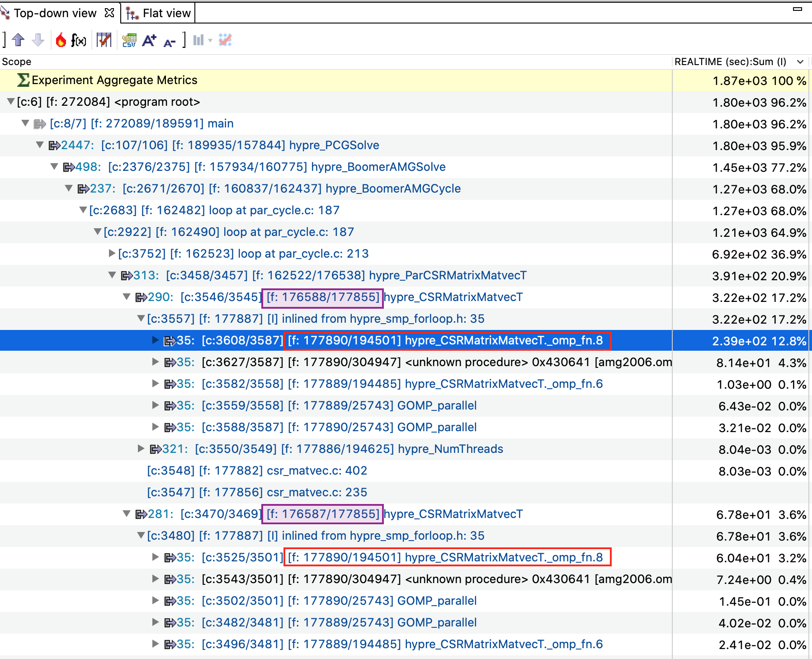Click the grayed zoom out arrow icon
This screenshot has width=812, height=659.
38,40
